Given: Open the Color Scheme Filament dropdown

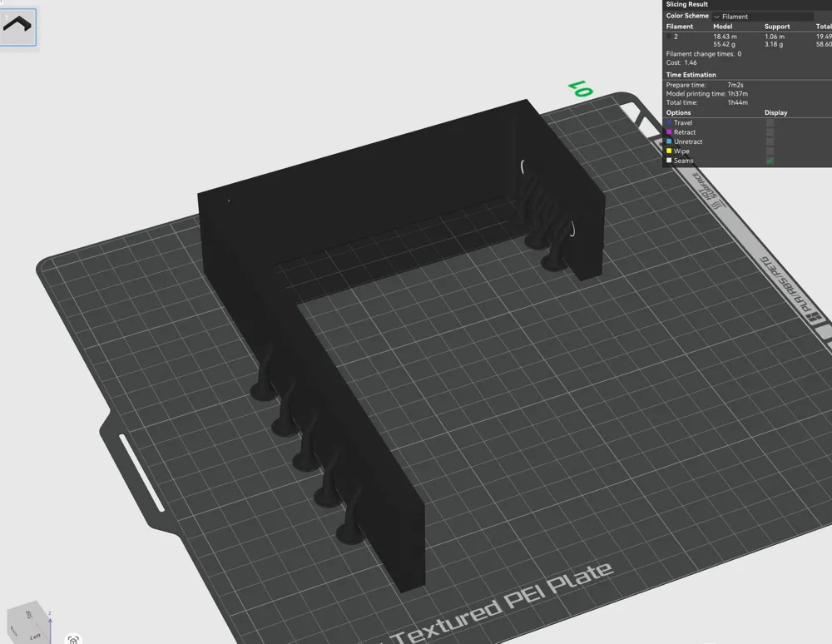Looking at the screenshot, I should [x=762, y=17].
